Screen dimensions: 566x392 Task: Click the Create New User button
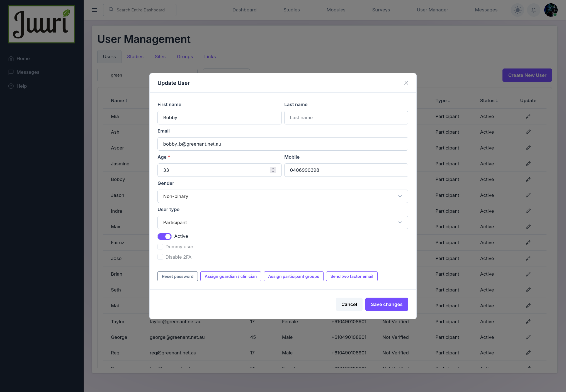click(x=527, y=75)
